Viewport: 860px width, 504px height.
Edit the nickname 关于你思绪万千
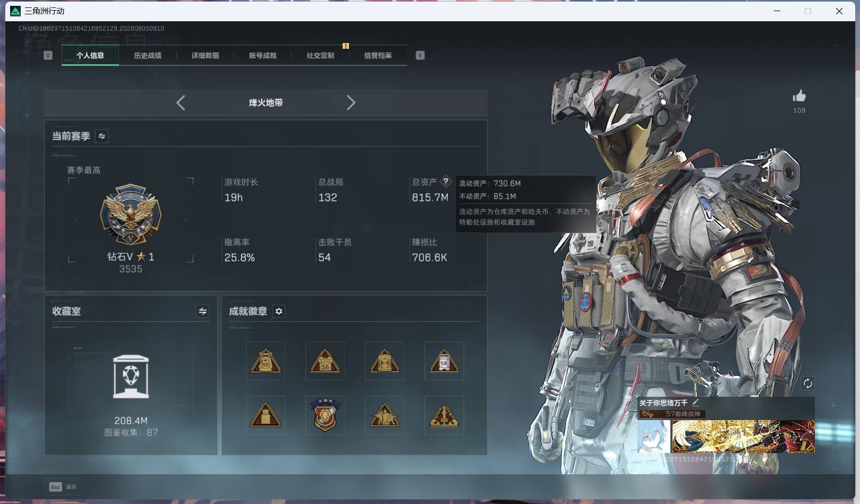[x=695, y=403]
